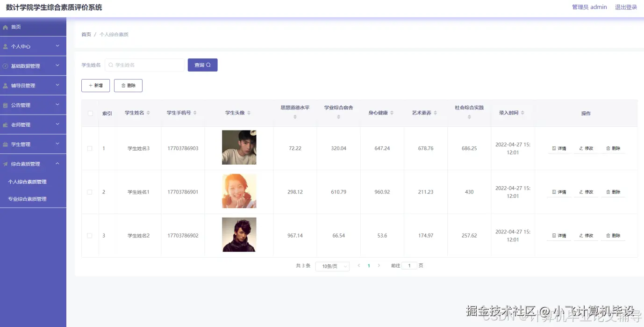The width and height of the screenshot is (644, 327).
Task: Click 退出登录 link
Action: tap(626, 7)
